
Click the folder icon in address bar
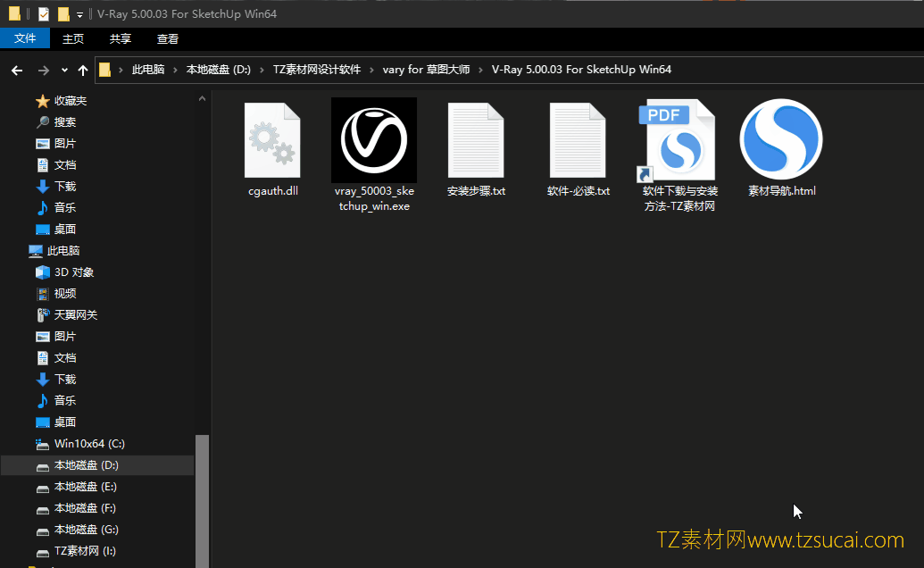(104, 70)
